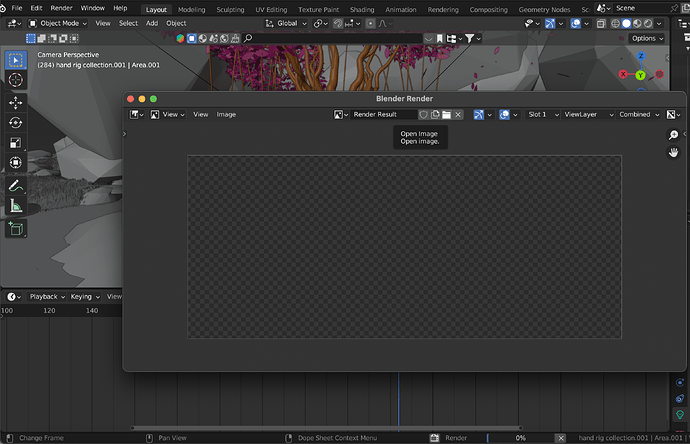The image size is (690, 444).
Task: Open the File menu
Action: (x=17, y=8)
